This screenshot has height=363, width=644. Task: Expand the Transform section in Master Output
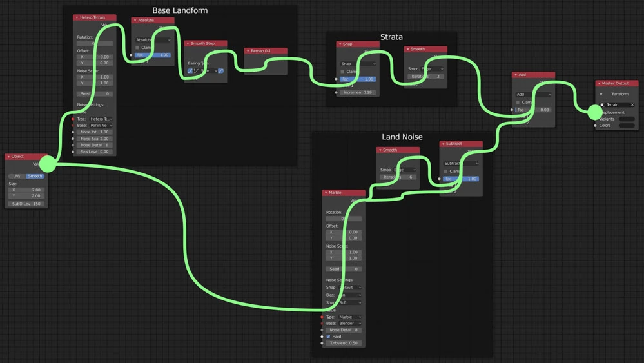click(x=601, y=94)
